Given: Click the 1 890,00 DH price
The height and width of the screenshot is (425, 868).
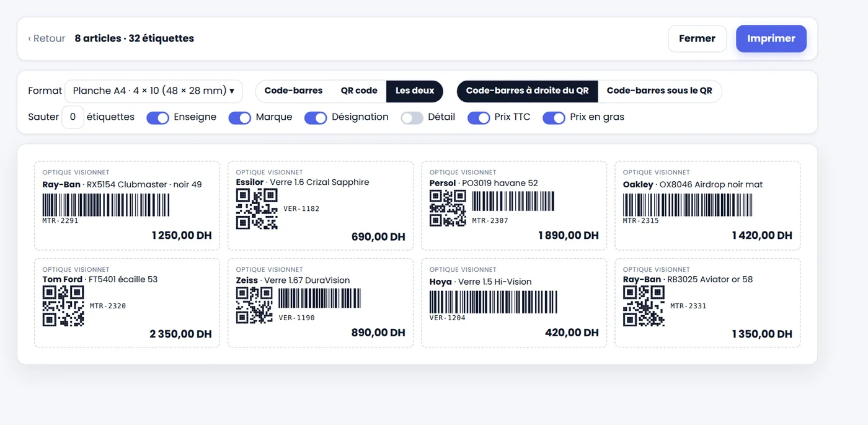Looking at the screenshot, I should coord(569,236).
